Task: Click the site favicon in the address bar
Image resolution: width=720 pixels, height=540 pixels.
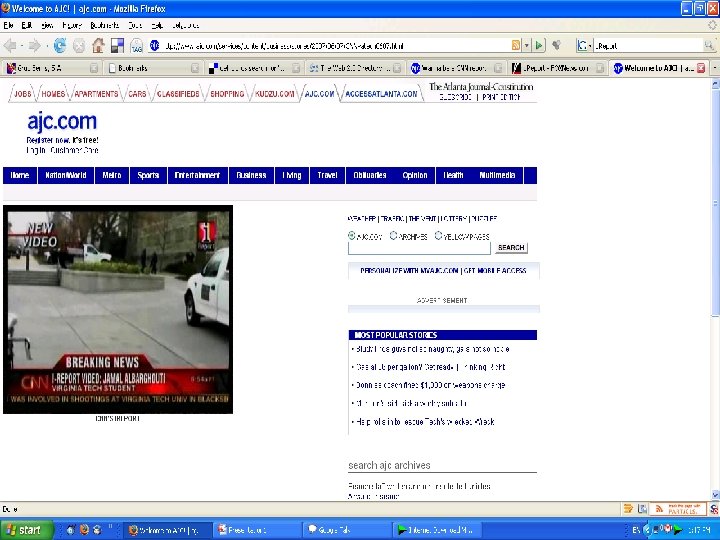Action: tap(155, 45)
